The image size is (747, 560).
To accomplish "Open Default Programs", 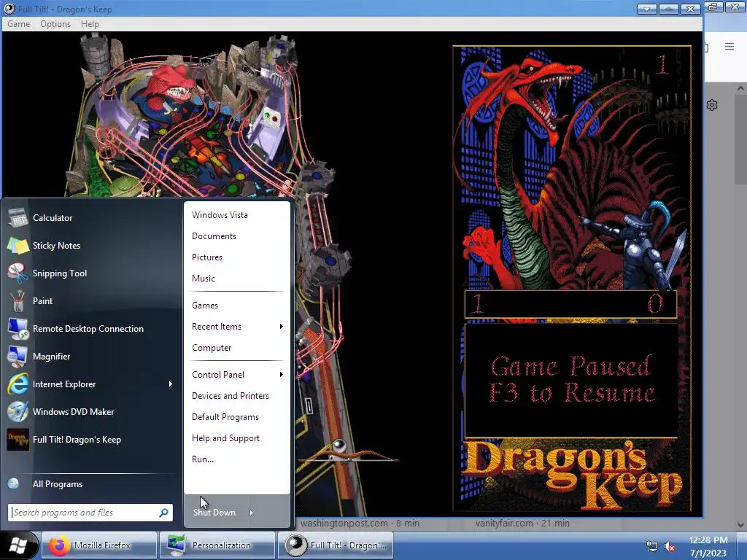I will pyautogui.click(x=225, y=417).
